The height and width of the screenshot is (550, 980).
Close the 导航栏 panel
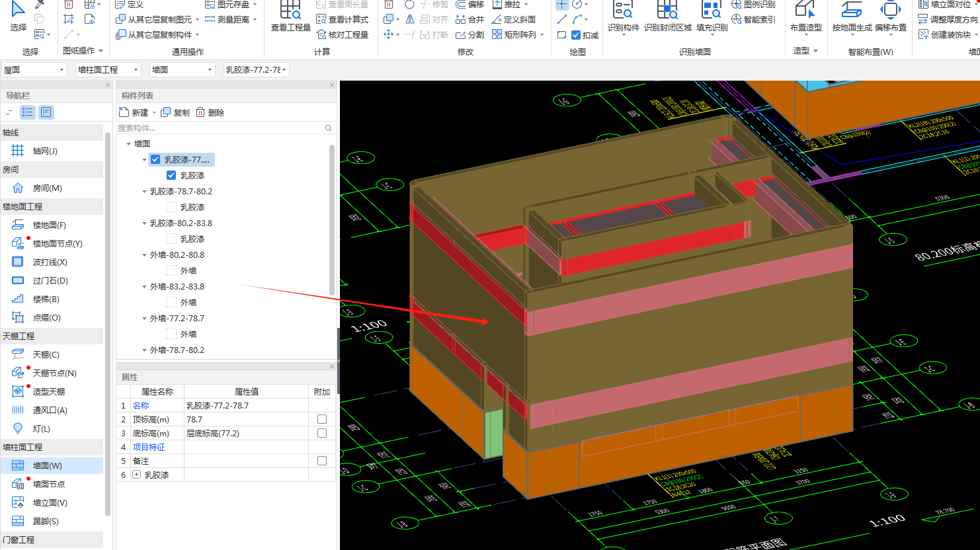pyautogui.click(x=108, y=85)
